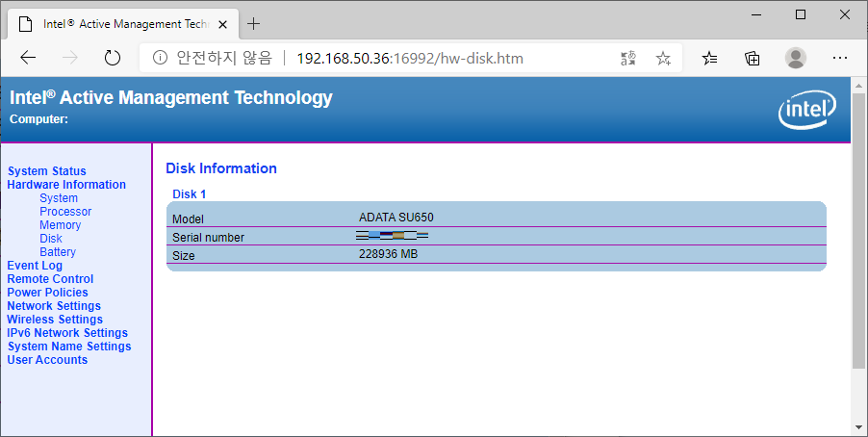Add this page to favorites
868x437 pixels.
pos(663,58)
